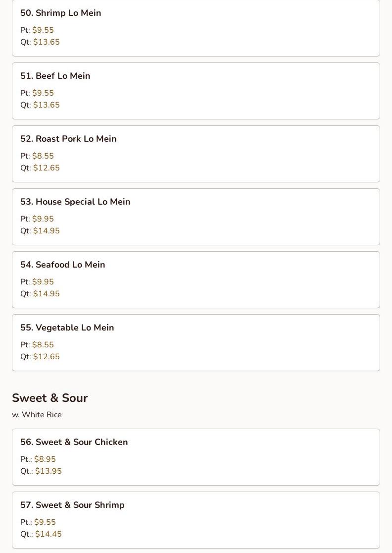Click the Sweet & Sour section heading
This screenshot has height=553, width=392.
[49, 398]
